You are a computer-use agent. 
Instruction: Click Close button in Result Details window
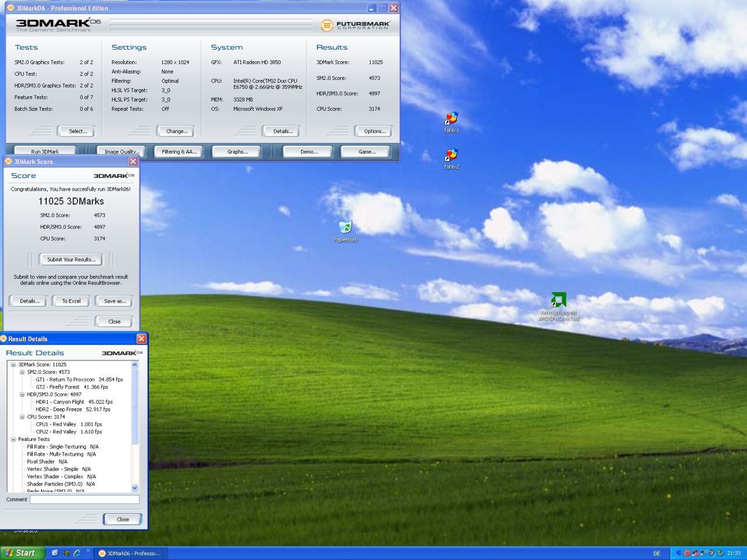click(123, 519)
